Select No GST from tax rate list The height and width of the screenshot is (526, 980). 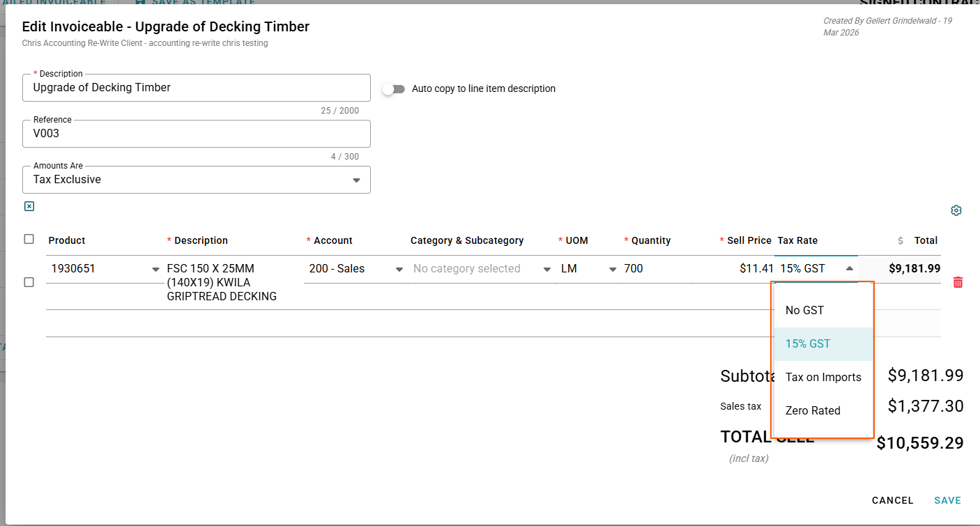[x=805, y=310]
